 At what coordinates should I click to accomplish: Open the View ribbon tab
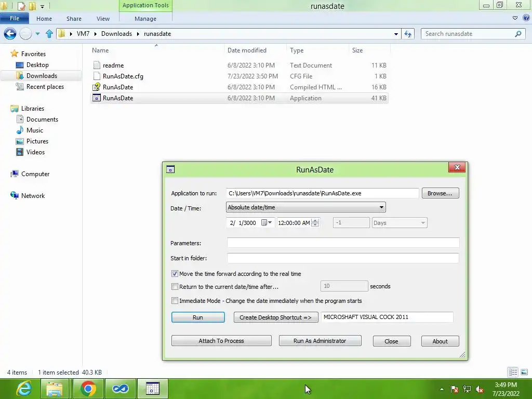pyautogui.click(x=103, y=19)
